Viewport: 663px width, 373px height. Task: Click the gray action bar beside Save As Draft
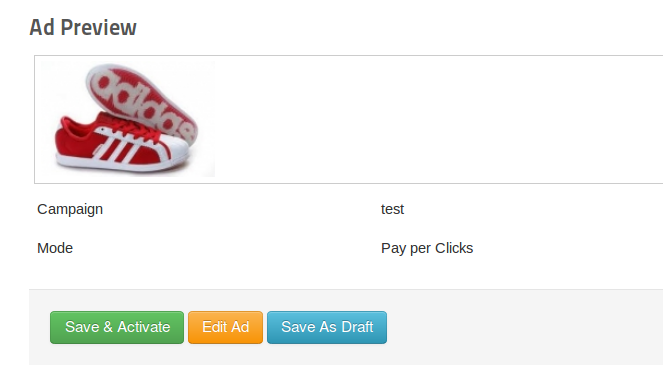coord(524,327)
